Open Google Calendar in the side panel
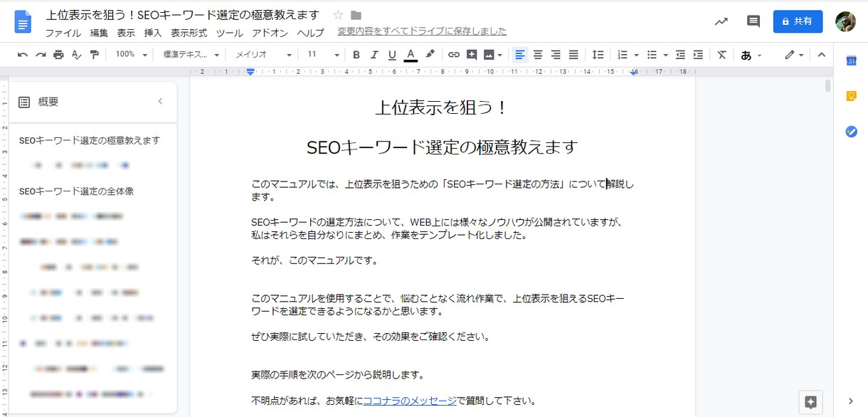868x417 pixels. click(851, 61)
